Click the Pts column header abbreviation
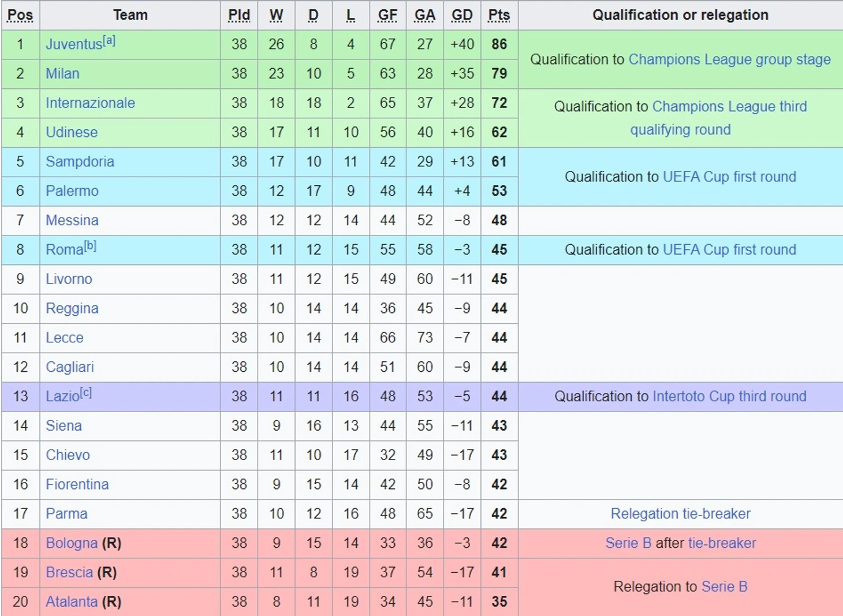The height and width of the screenshot is (616, 843). coord(499,16)
